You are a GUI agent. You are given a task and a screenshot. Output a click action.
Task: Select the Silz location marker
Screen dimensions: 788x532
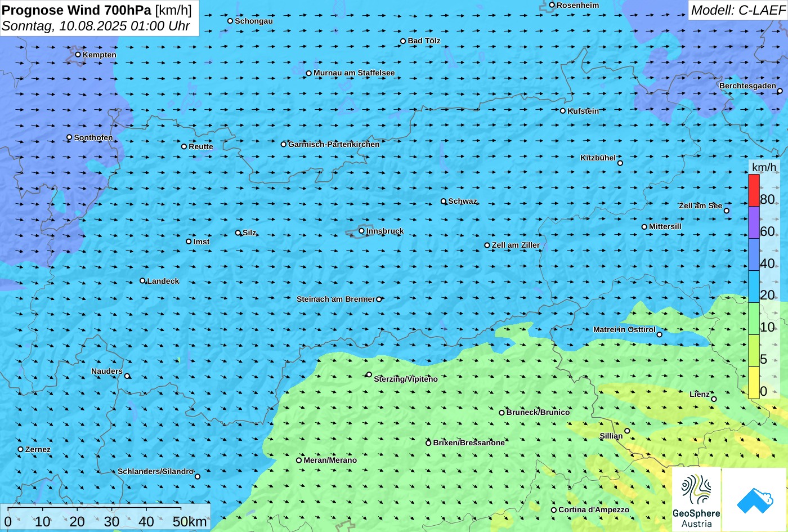[x=238, y=233]
